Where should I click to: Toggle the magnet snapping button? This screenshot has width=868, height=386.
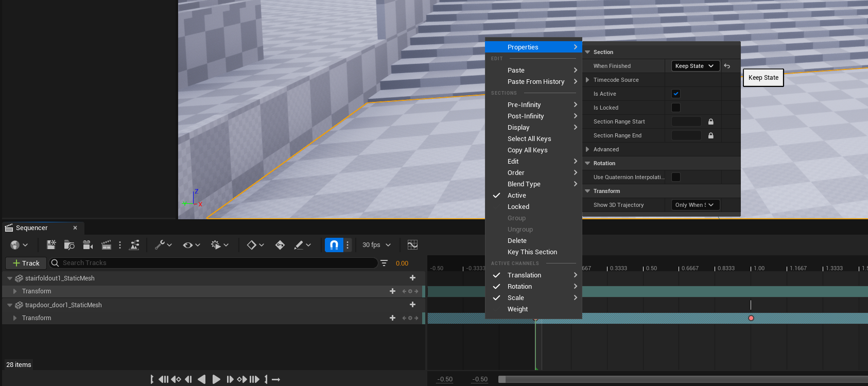[x=334, y=245]
